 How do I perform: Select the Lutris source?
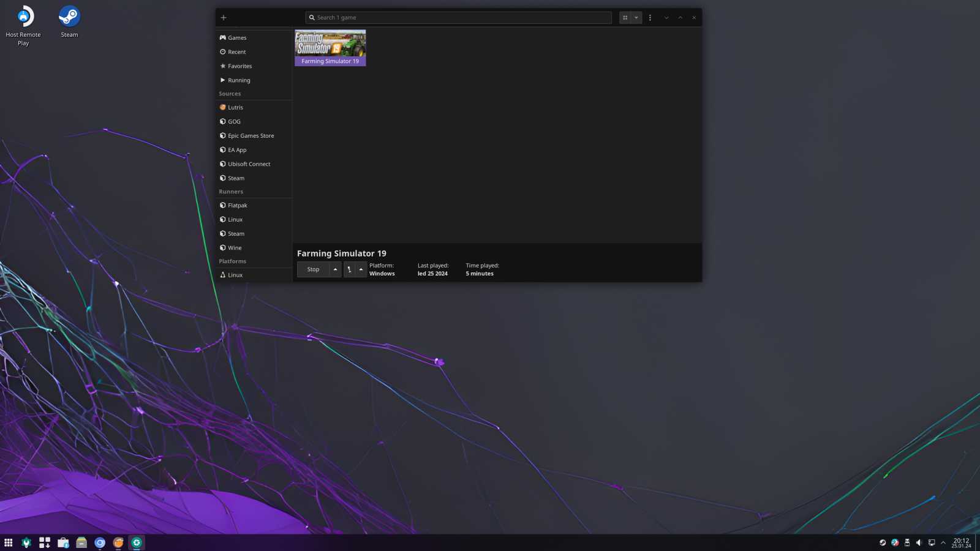point(254,107)
